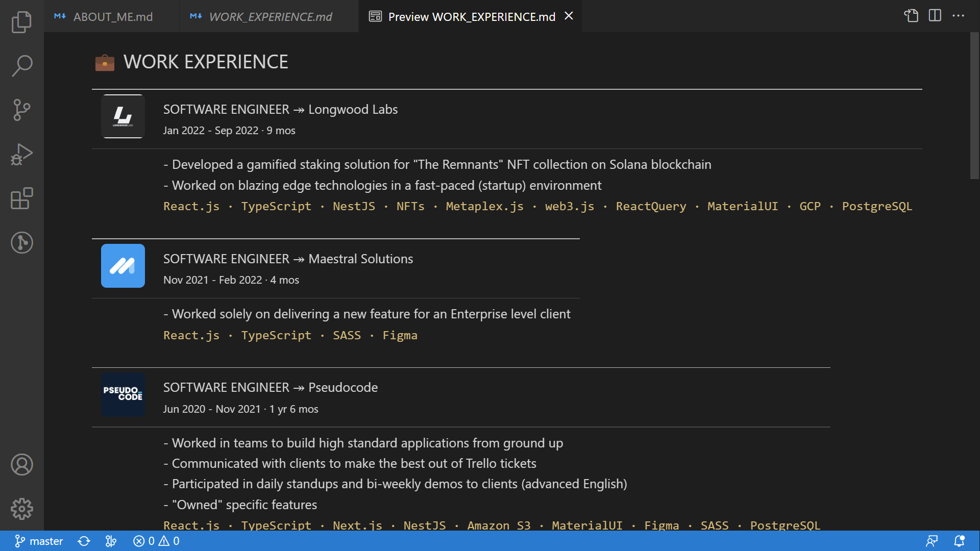
Task: Open the Extensions view
Action: click(21, 199)
